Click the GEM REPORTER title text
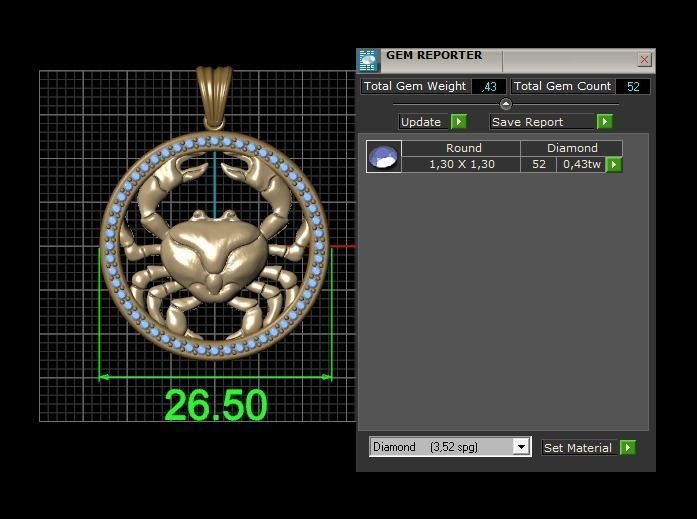 point(434,56)
